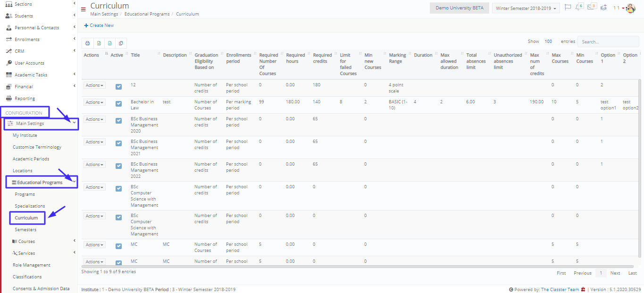Export the table to Excel
This screenshot has height=293, width=644.
(99, 43)
